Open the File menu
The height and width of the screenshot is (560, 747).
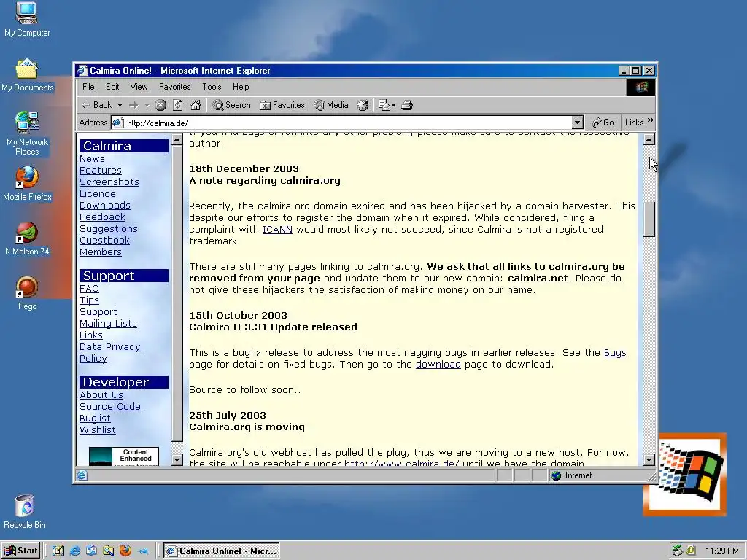tap(88, 87)
